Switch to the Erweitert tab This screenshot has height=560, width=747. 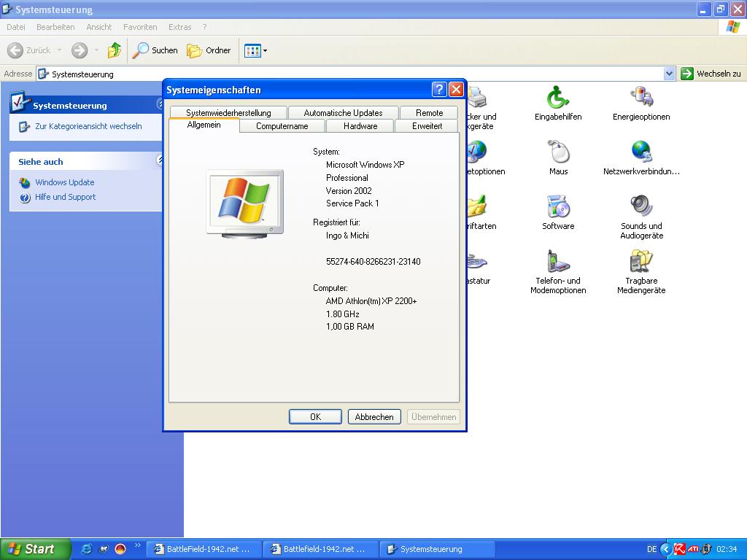tap(427, 126)
